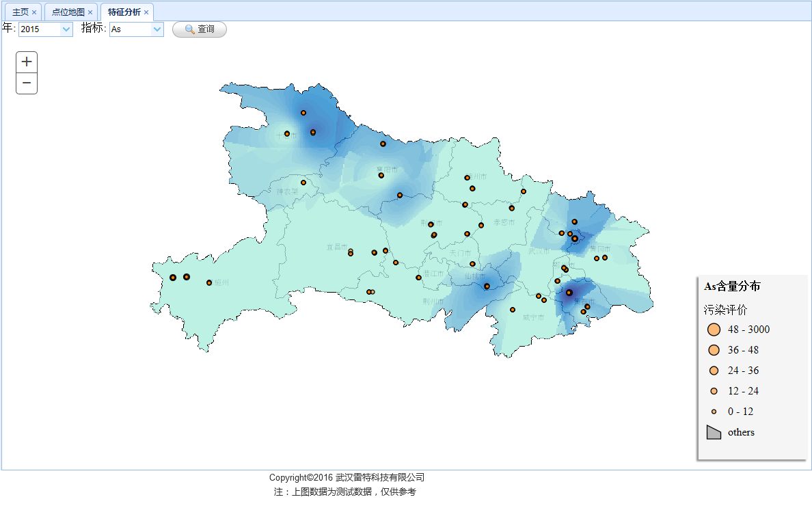Open the 点位地图 tab
The image size is (812, 508).
tap(68, 12)
